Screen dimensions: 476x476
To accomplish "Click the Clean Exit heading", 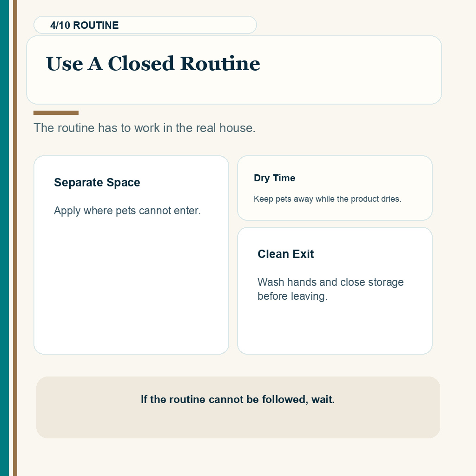I will pyautogui.click(x=286, y=254).
